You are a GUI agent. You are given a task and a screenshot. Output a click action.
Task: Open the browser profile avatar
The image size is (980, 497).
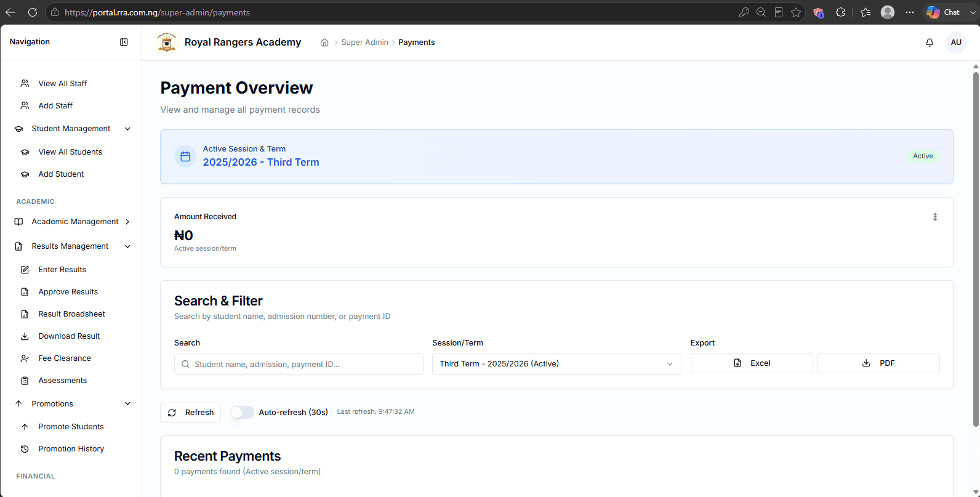(x=888, y=12)
